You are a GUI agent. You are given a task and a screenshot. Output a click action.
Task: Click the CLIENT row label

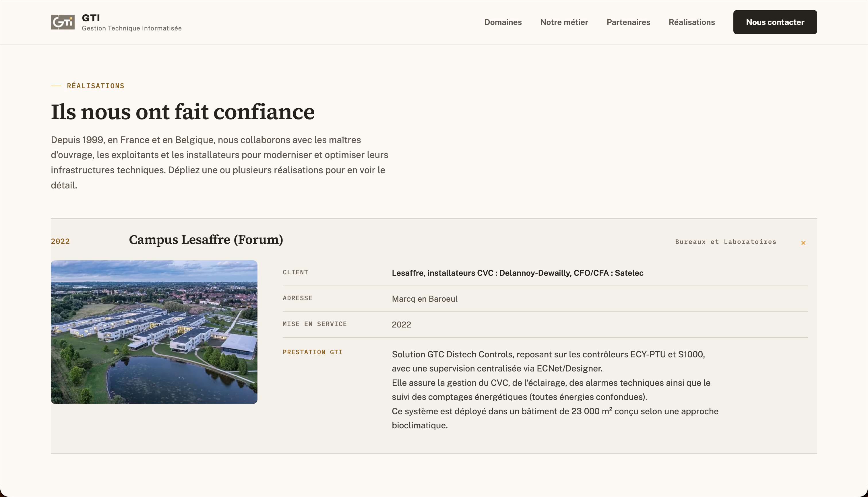click(x=295, y=272)
